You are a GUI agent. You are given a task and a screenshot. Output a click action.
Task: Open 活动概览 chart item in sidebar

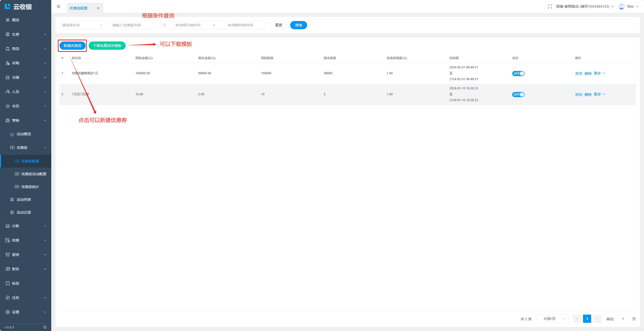[x=24, y=134]
